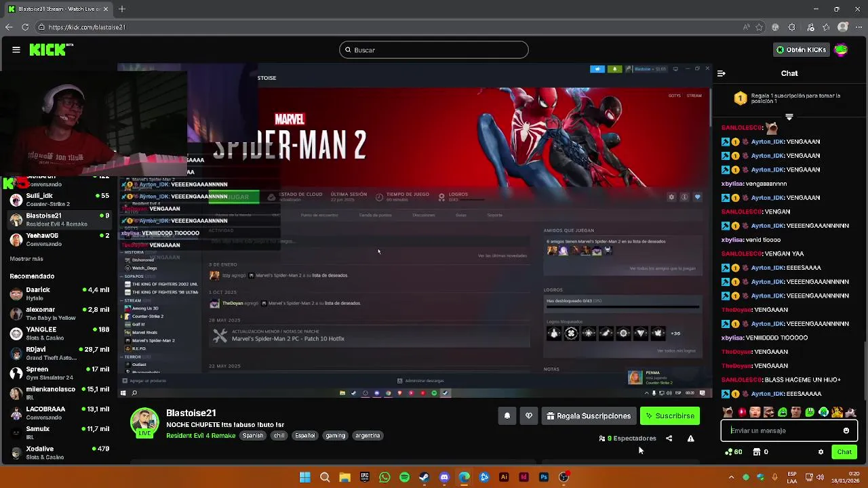Open Discord from the taskbar
Image resolution: width=868 pixels, height=488 pixels.
[444, 477]
